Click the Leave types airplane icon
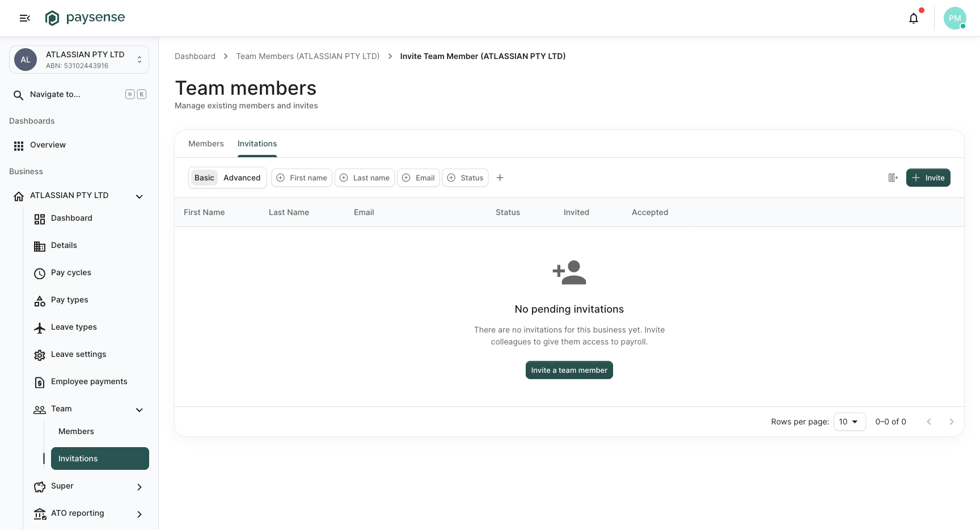This screenshot has height=530, width=980. pos(40,327)
